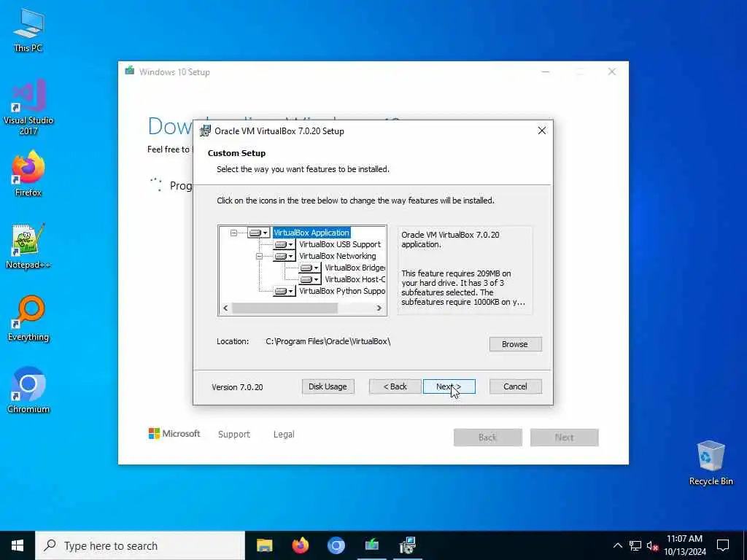
Task: Click the Microsoft logo in Windows 10 Setup
Action: [x=174, y=433]
